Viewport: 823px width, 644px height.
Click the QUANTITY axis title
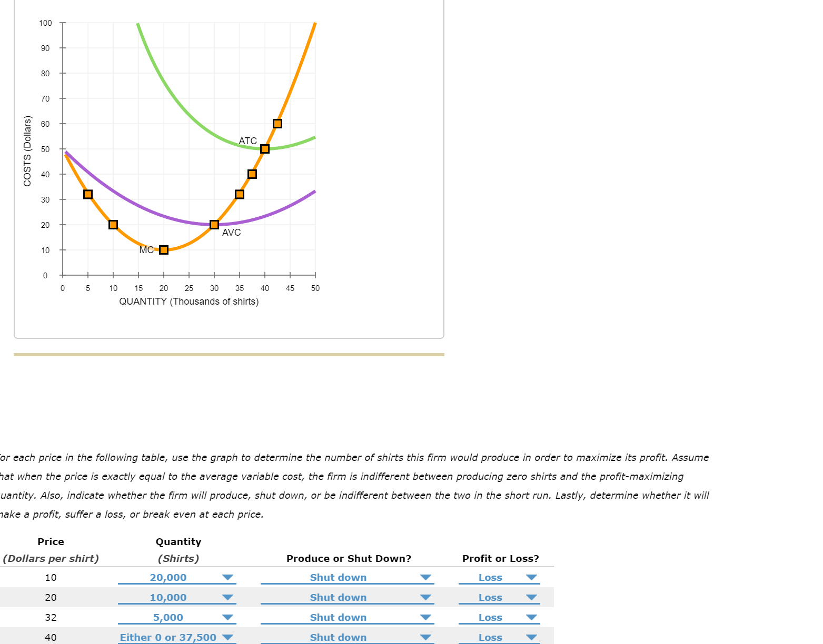click(x=189, y=301)
